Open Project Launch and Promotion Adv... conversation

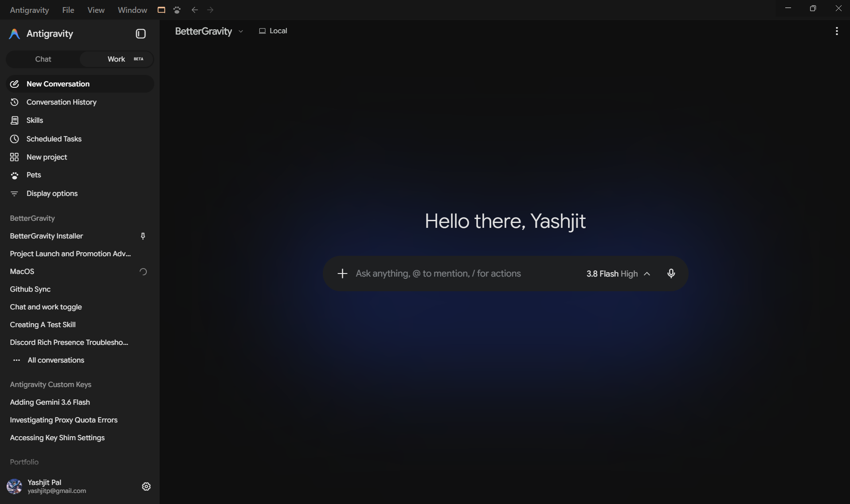[80, 254]
